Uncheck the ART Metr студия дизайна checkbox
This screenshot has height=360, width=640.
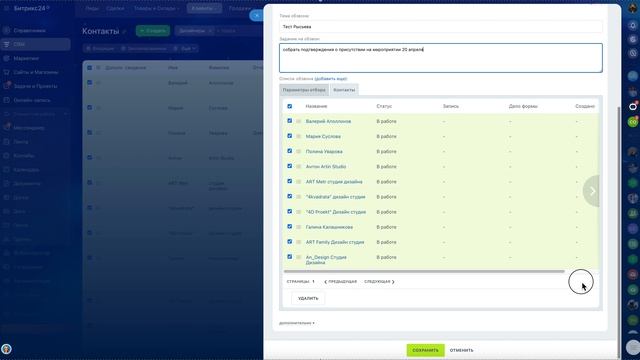pyautogui.click(x=289, y=181)
